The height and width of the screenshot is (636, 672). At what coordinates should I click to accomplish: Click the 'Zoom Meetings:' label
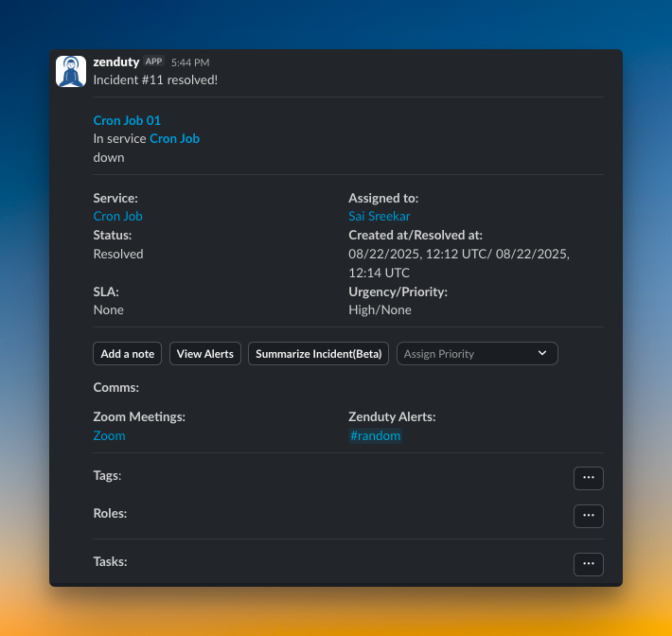tap(139, 416)
